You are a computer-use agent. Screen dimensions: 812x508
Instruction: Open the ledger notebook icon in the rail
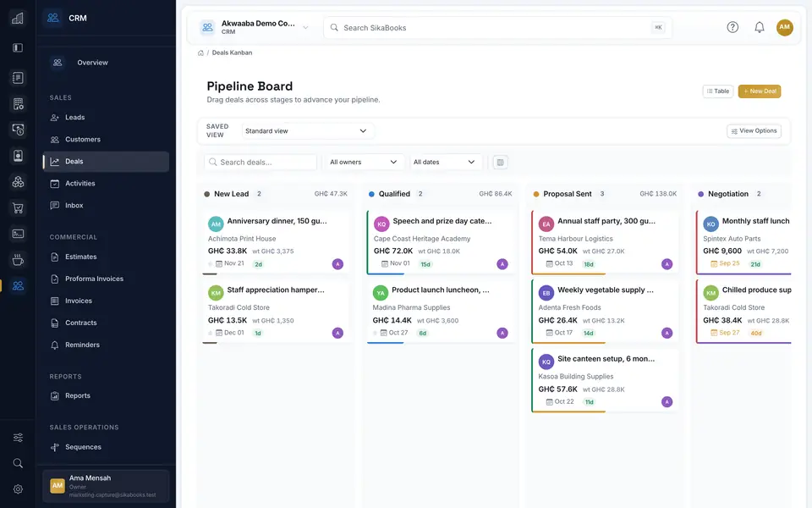18,78
